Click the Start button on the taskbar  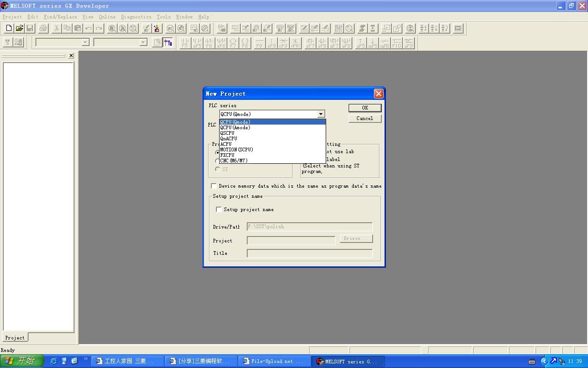click(22, 361)
